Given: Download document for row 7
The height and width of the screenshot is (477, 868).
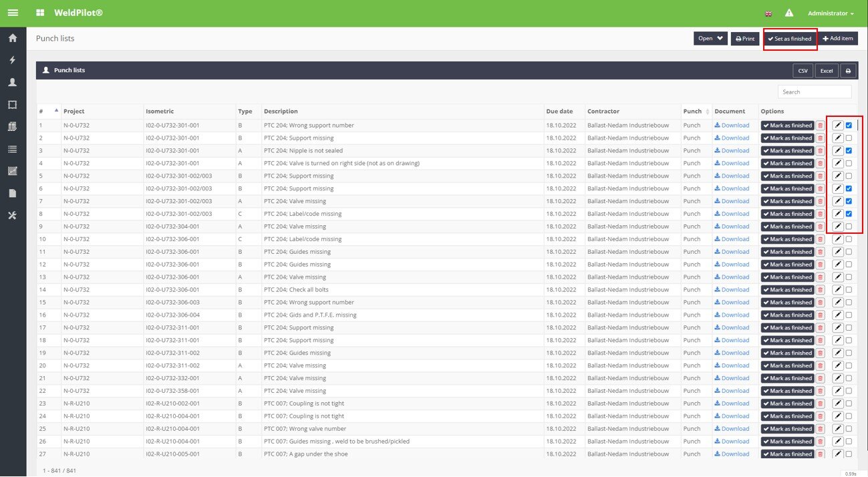Looking at the screenshot, I should pyautogui.click(x=732, y=201).
